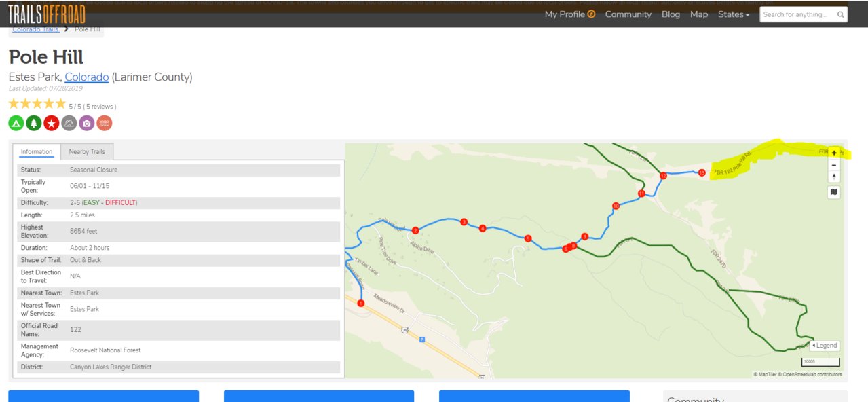This screenshot has width=868, height=402.
Task: Click the orange water crossing icon
Action: 105,123
